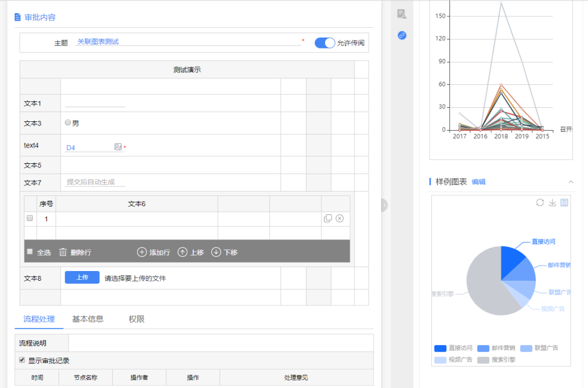Open the 权限 tab
Screen dimensions: 588x388
click(137, 319)
